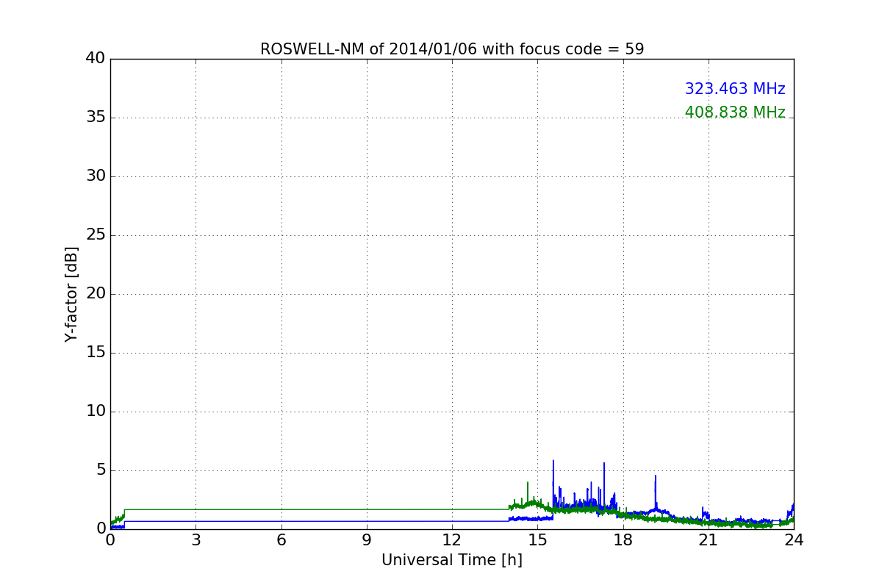Click the Universal Time [h] axis label
Viewport: 882px width, 588px height.
(x=452, y=560)
